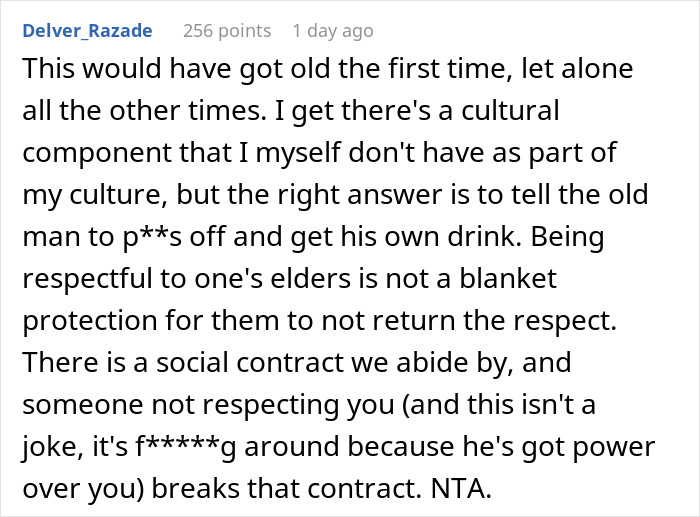Click the censored word f*****g in comment
The image size is (700, 517).
(185, 447)
